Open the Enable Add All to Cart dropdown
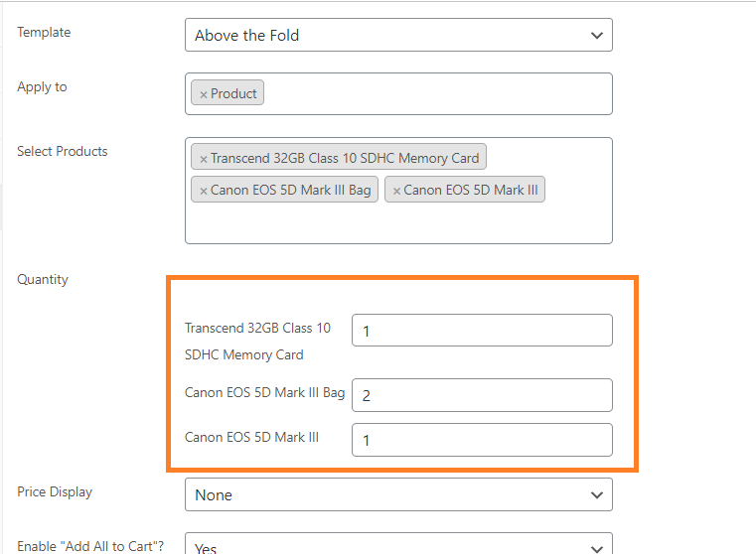 pyautogui.click(x=398, y=545)
